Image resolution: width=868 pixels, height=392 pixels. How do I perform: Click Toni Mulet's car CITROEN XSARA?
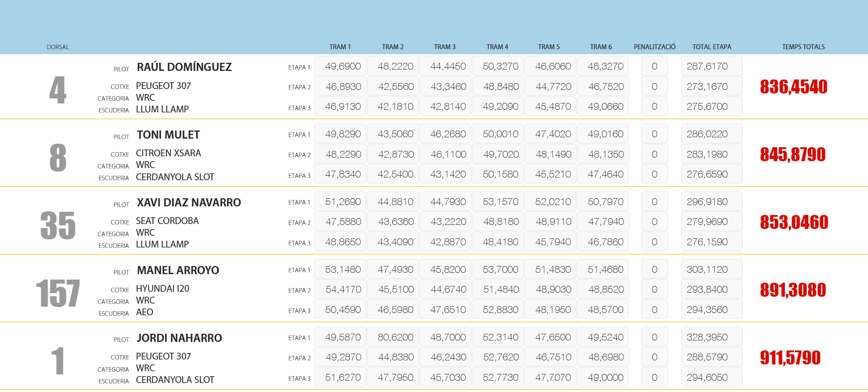(x=168, y=154)
